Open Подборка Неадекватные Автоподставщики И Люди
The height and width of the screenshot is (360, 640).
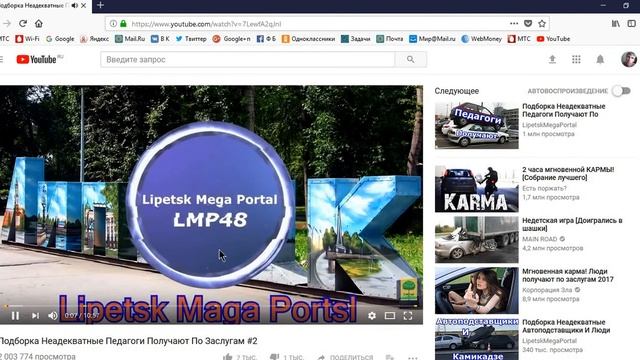pyautogui.click(x=566, y=326)
